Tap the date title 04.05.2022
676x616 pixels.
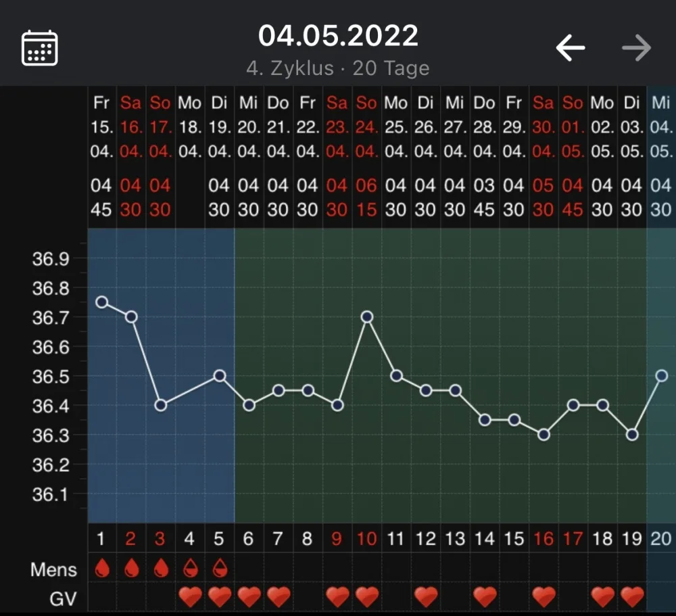[338, 35]
